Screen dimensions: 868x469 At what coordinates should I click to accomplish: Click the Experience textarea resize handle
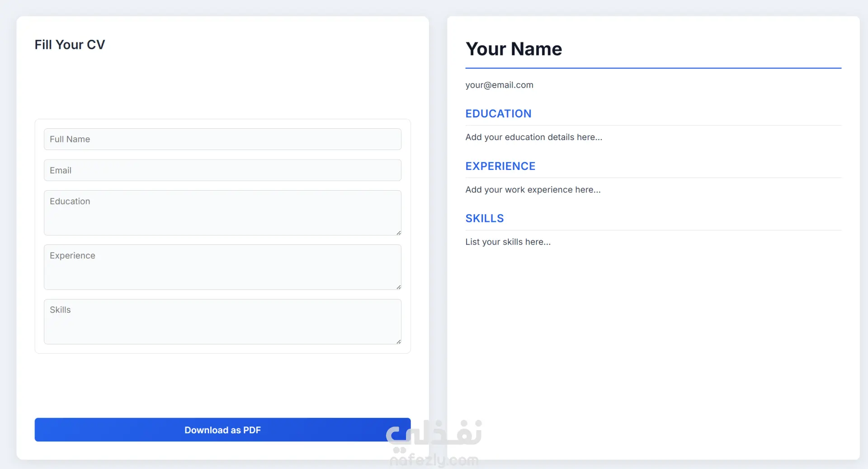point(398,287)
